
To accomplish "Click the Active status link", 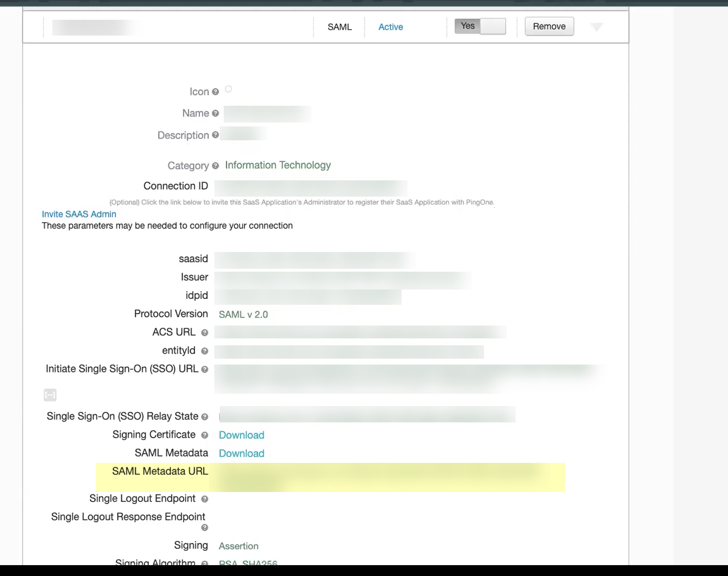I will [391, 27].
